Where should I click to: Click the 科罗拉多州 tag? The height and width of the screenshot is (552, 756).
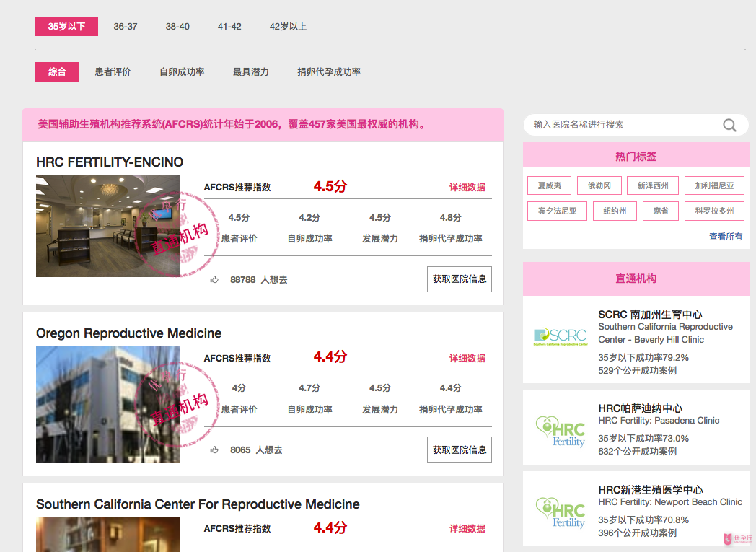tap(715, 211)
